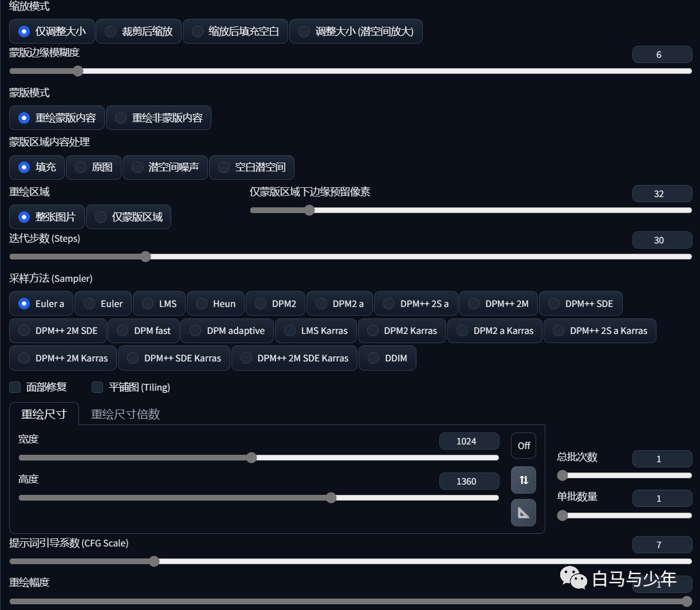Select 重绘非蒙版内容 mask mode
The height and width of the screenshot is (610, 700).
(159, 118)
